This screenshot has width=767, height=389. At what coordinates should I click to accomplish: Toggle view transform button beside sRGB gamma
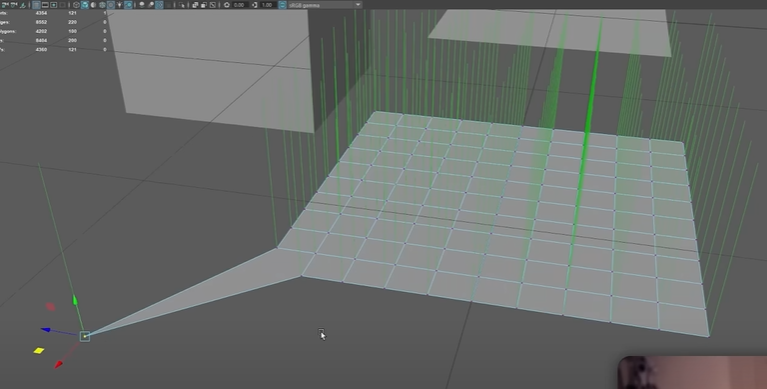pyautogui.click(x=282, y=5)
